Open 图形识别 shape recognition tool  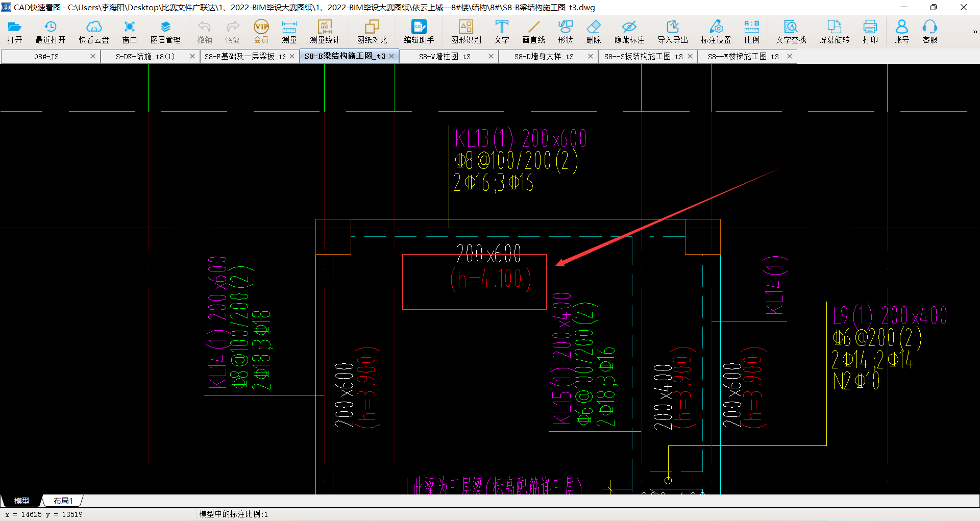[466, 32]
